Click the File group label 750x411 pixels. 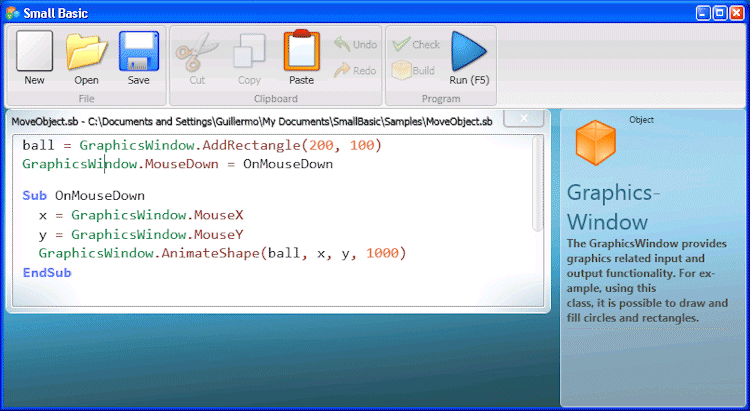pos(87,99)
